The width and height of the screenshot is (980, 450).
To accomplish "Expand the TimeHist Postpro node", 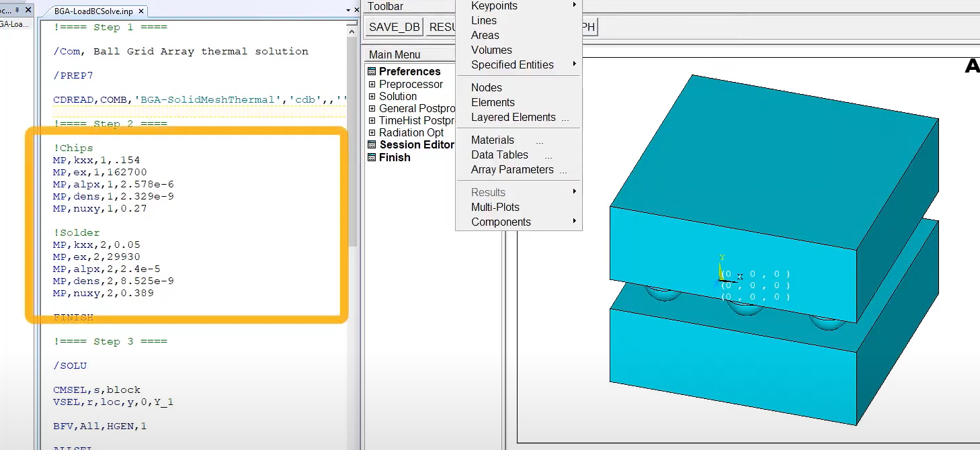I will click(x=372, y=121).
